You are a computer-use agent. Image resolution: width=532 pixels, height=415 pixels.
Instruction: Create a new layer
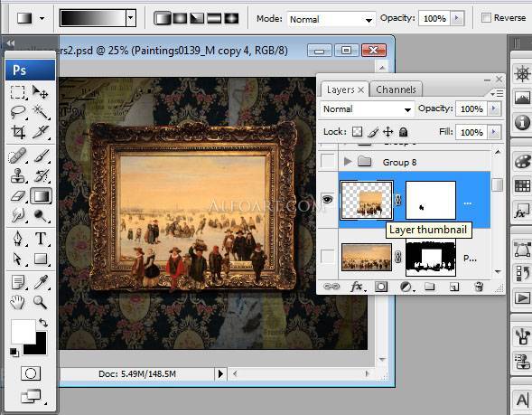point(454,287)
